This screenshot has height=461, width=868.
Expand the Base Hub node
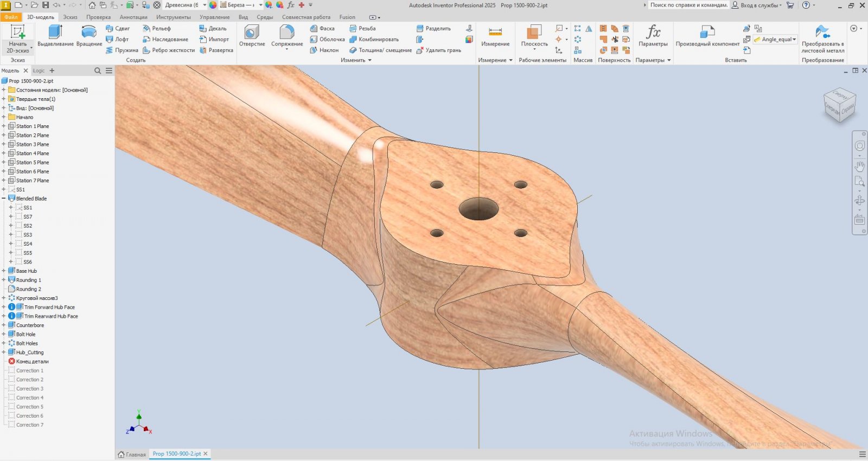click(x=4, y=271)
